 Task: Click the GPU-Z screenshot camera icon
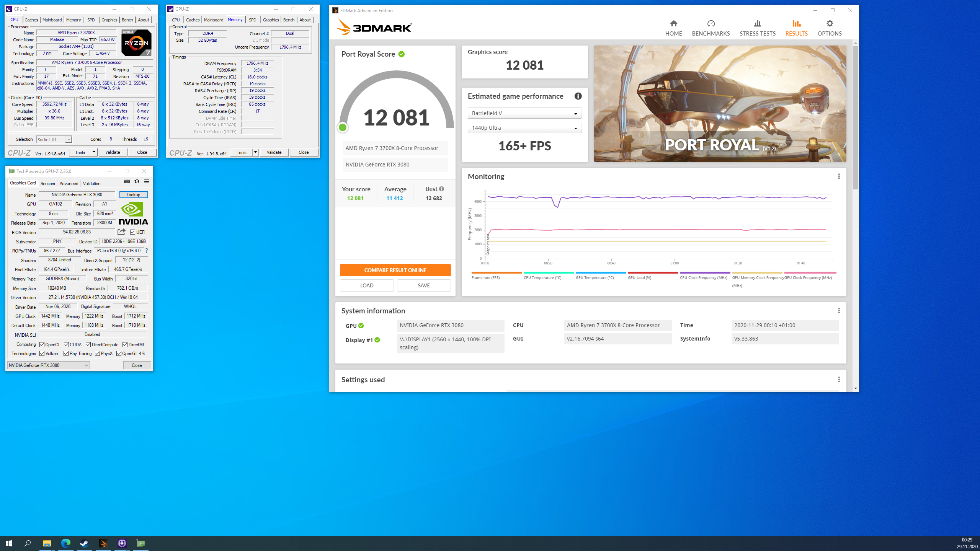(127, 181)
